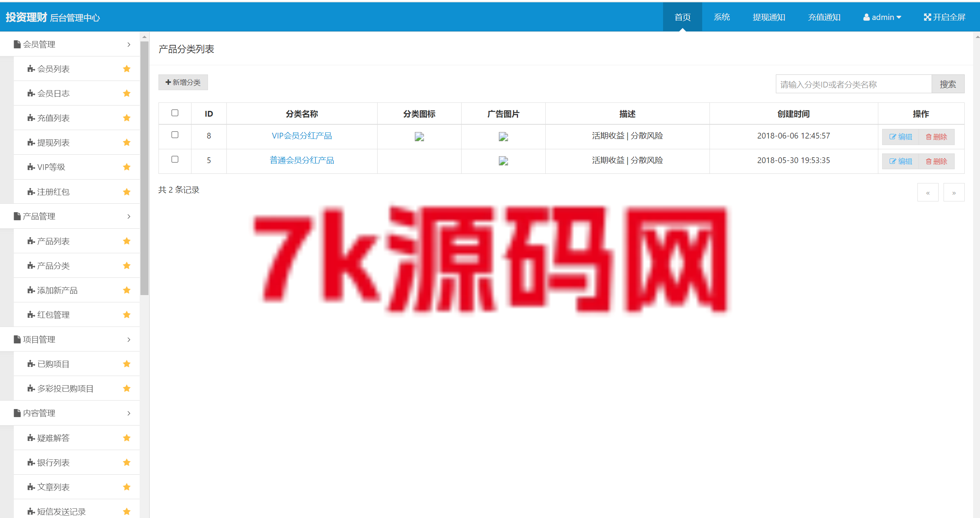Go to the previous page («)
The image size is (980, 518).
tap(928, 192)
